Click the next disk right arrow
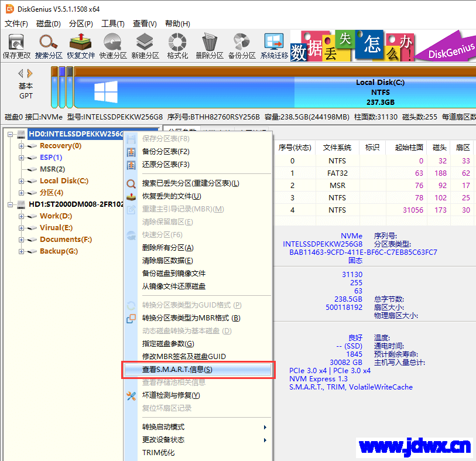This screenshot has width=476, height=461. point(30,73)
